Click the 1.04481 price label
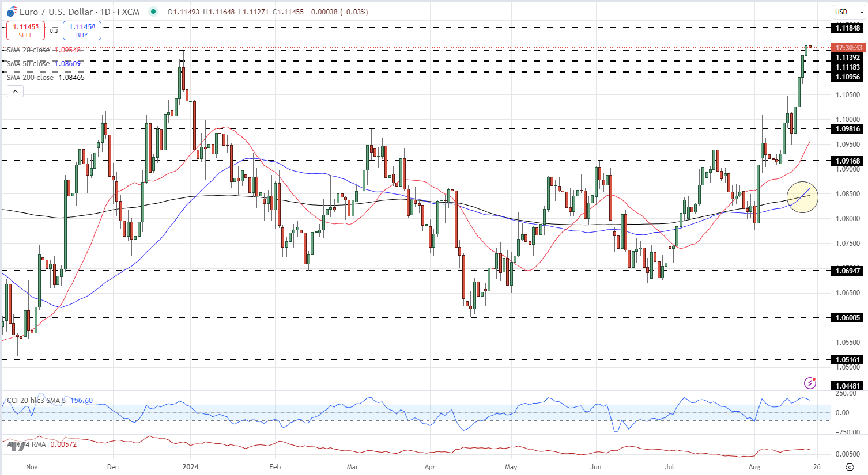The height and width of the screenshot is (475, 868). pyautogui.click(x=848, y=386)
